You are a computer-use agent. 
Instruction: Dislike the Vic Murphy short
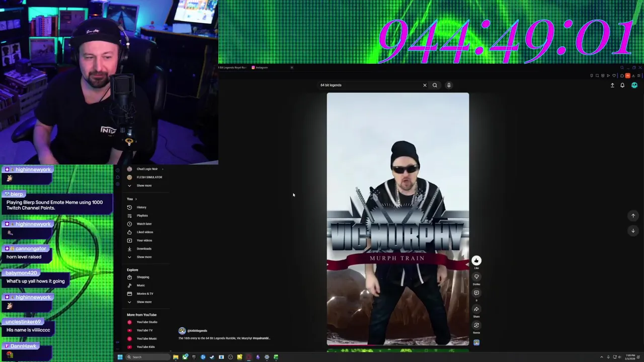pos(476,277)
